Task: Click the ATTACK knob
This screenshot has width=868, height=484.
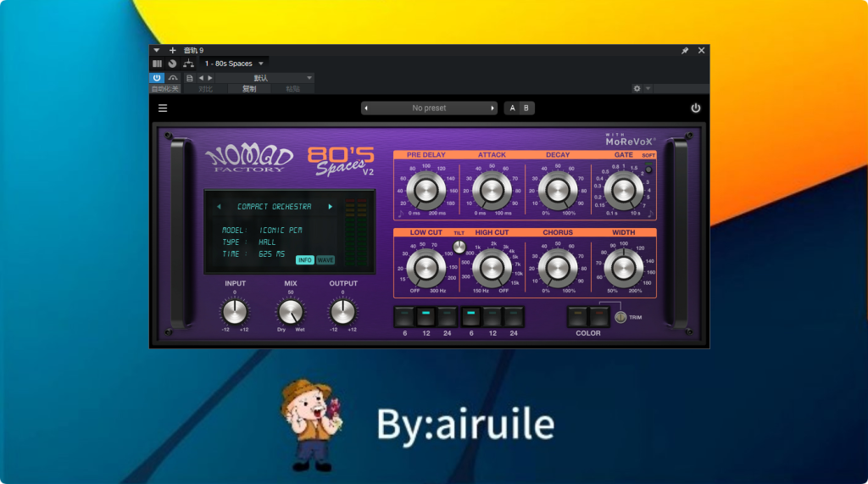Action: pyautogui.click(x=492, y=191)
